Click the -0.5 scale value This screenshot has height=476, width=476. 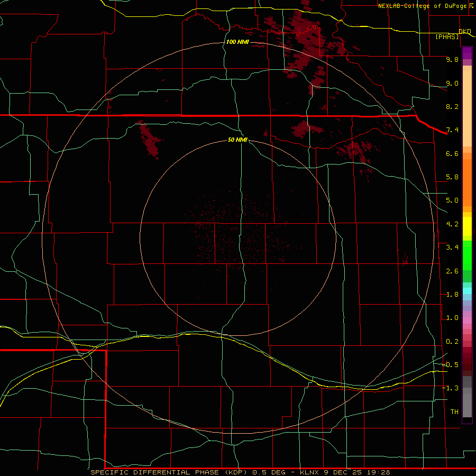[451, 365]
